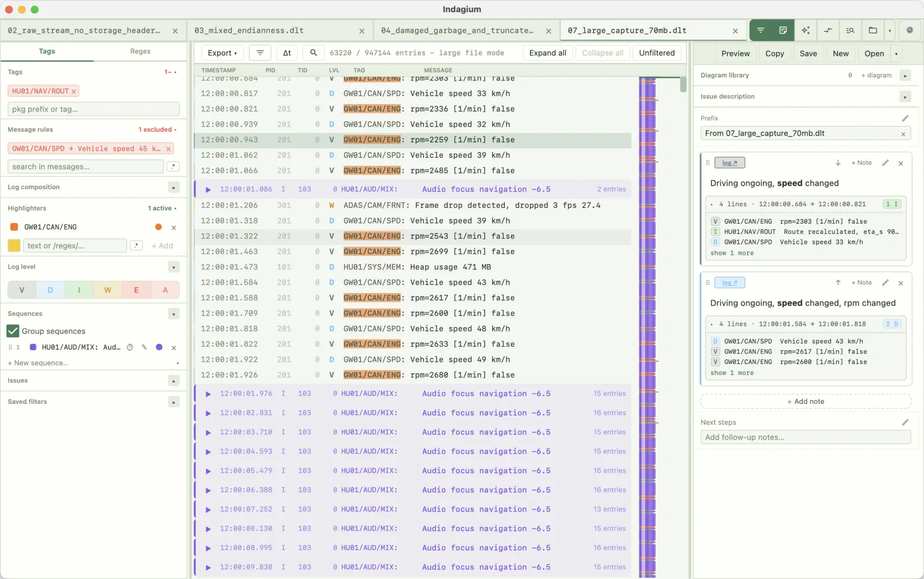Image resolution: width=924 pixels, height=579 pixels.
Task: Toggle regex mode beside highlighter text field
Action: pos(136,246)
